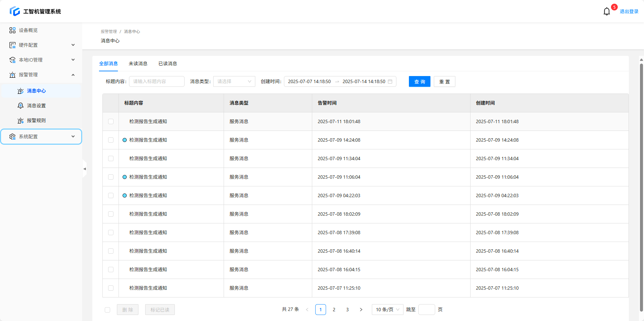The height and width of the screenshot is (321, 644).
Task: Expand the 系统配置 menu
Action: tap(41, 137)
